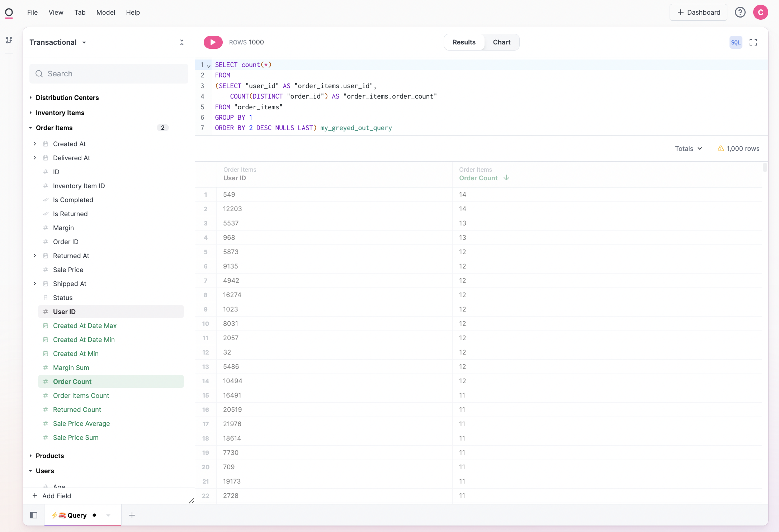
Task: Expand the Created At field group
Action: (x=35, y=144)
